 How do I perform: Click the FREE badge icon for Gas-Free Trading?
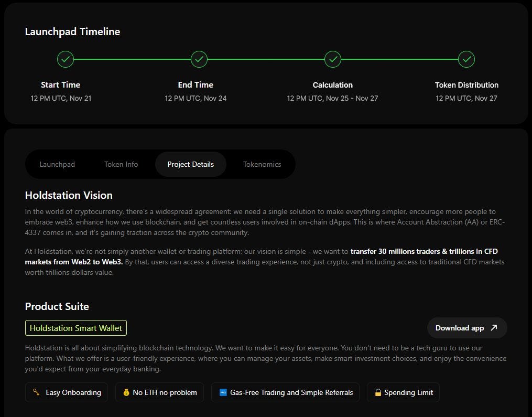click(x=223, y=392)
